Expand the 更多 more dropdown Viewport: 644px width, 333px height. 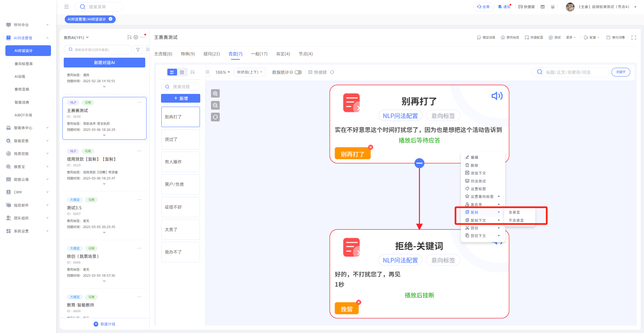(571, 38)
